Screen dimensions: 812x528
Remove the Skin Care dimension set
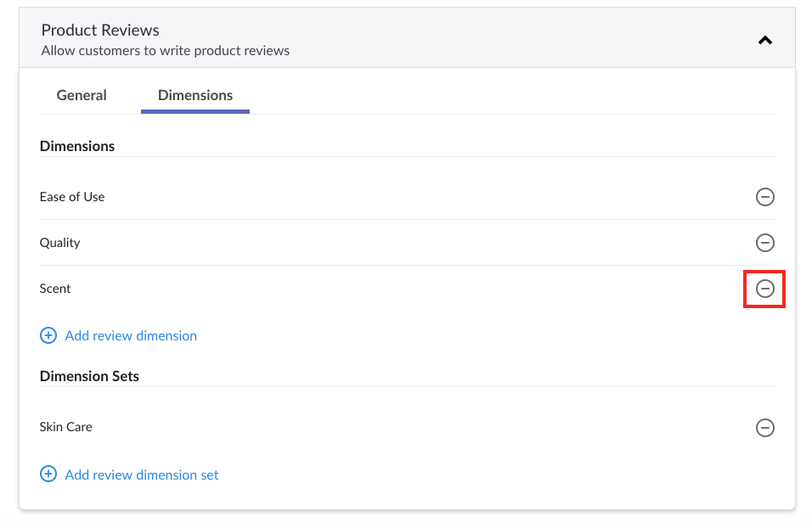click(765, 428)
